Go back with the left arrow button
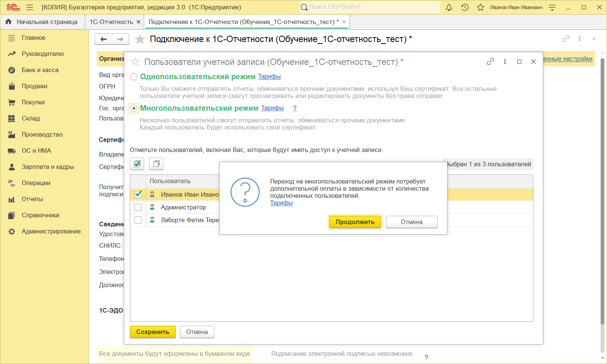This screenshot has height=364, width=607. (104, 39)
